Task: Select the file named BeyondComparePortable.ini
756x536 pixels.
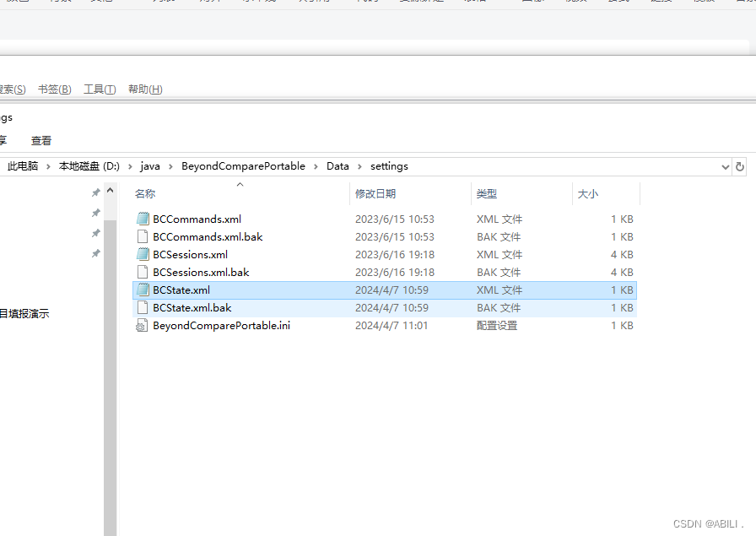Action: [221, 326]
